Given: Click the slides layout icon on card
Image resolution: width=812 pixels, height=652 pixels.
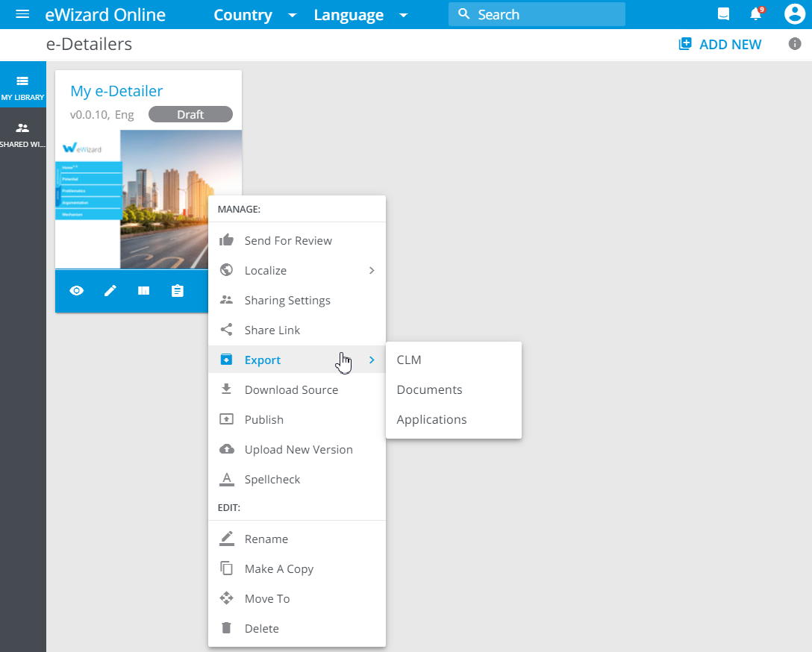Looking at the screenshot, I should [143, 291].
